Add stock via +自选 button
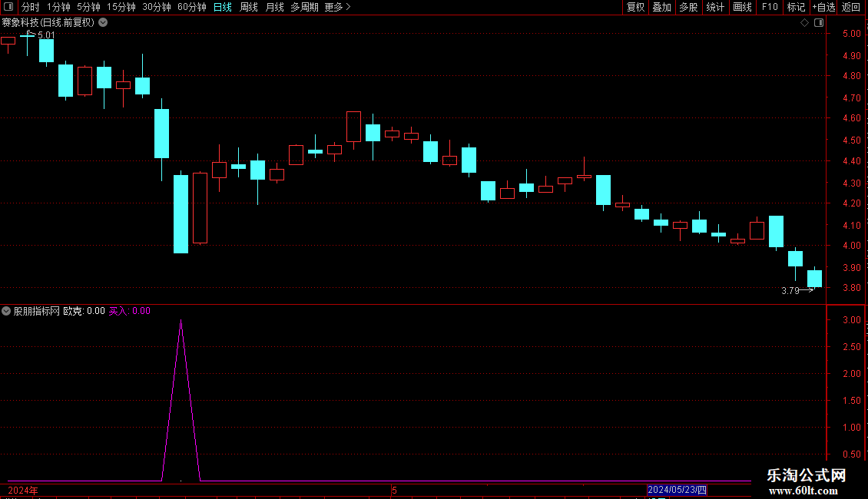This screenshot has width=868, height=499. pos(823,7)
